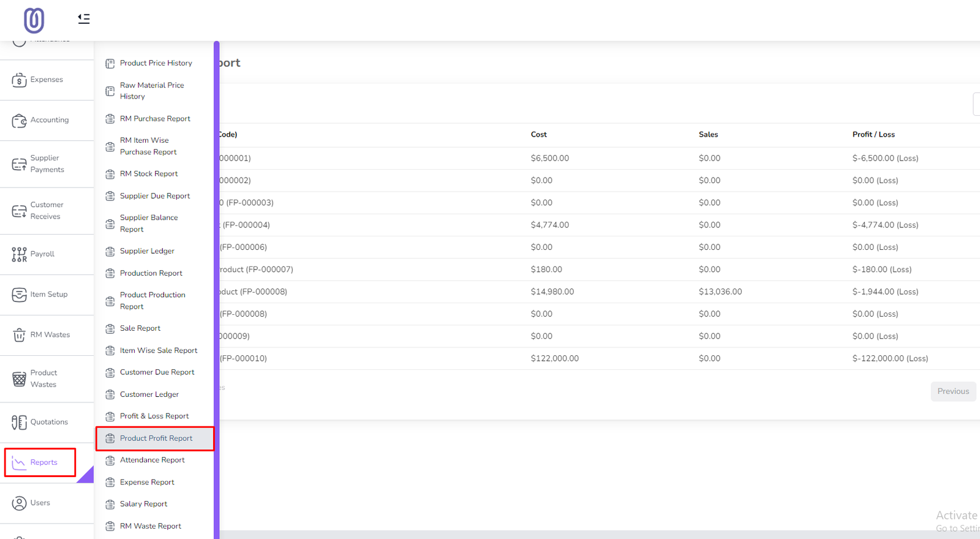Click the Payroll icon in sidebar
This screenshot has width=980, height=539.
19,254
